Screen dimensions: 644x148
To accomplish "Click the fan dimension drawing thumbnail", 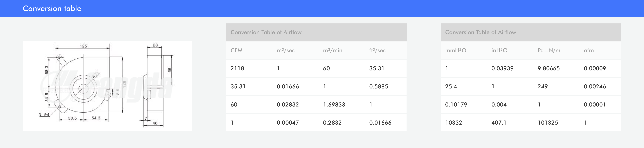I will tap(107, 86).
